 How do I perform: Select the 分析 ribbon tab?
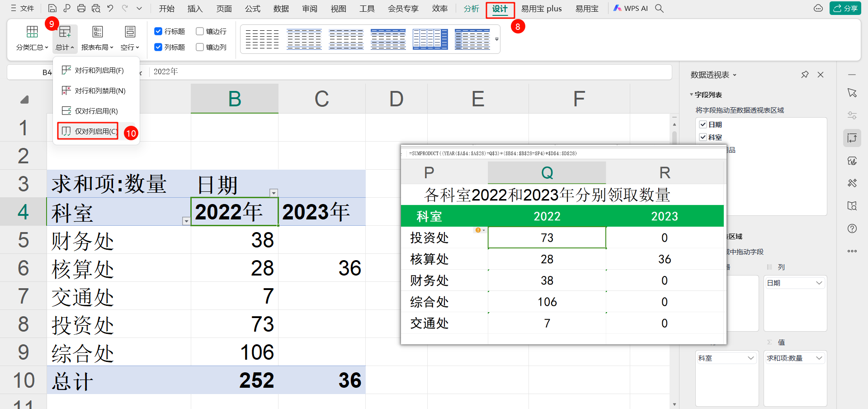coord(472,9)
